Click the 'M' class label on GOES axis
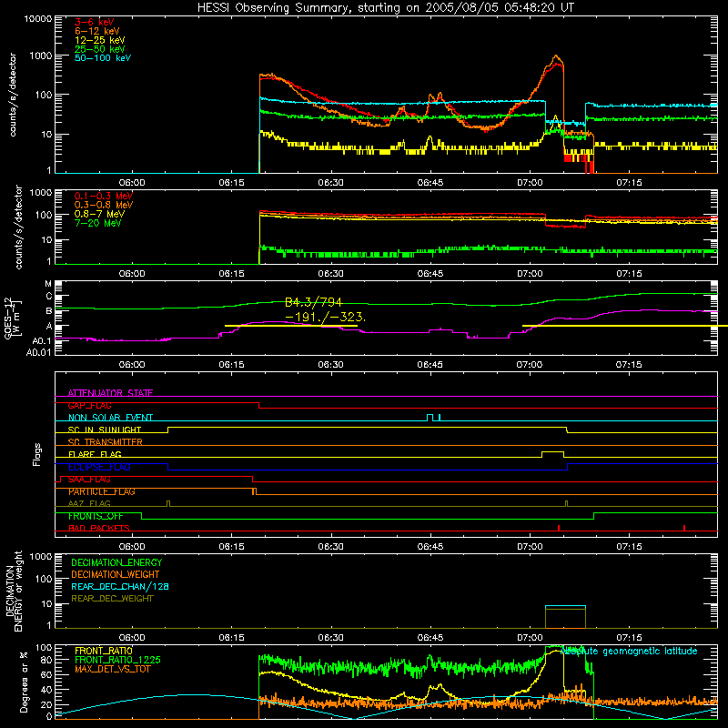 point(48,284)
